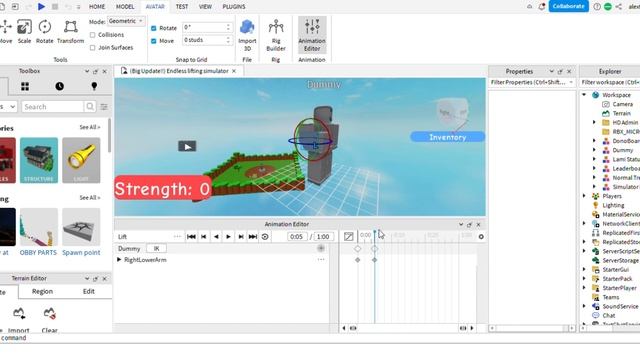Click the viewport video play button
Viewport: 640px width, 360px height.
187,147
